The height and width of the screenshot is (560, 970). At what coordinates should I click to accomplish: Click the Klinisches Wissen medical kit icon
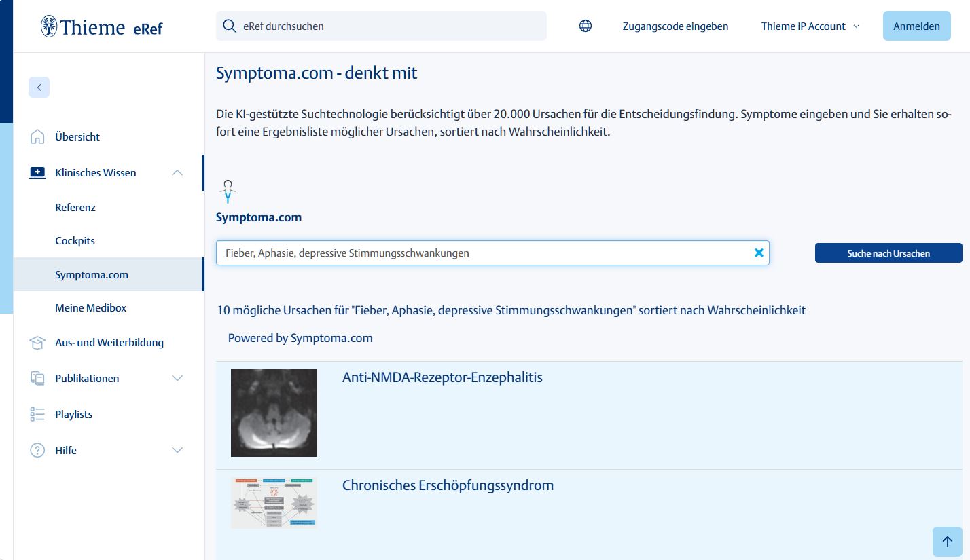coord(37,172)
